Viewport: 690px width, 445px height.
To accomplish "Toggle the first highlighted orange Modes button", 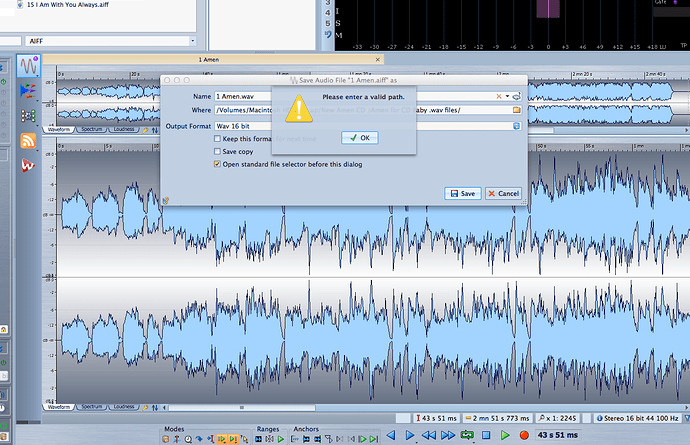I will tap(222, 439).
